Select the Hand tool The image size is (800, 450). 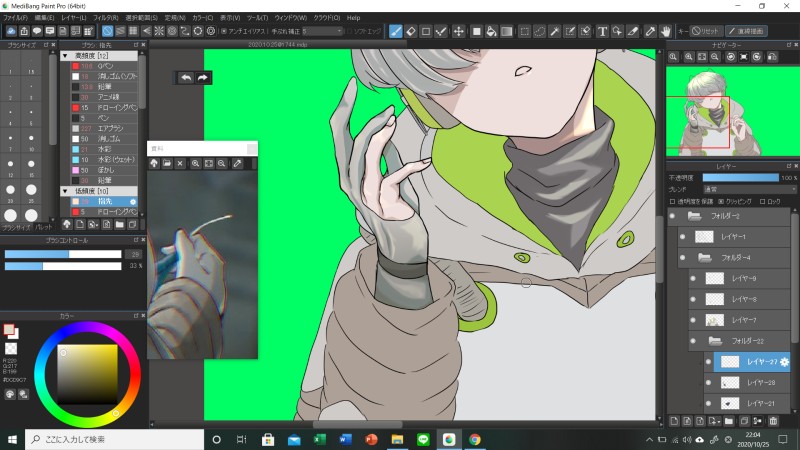[x=665, y=31]
